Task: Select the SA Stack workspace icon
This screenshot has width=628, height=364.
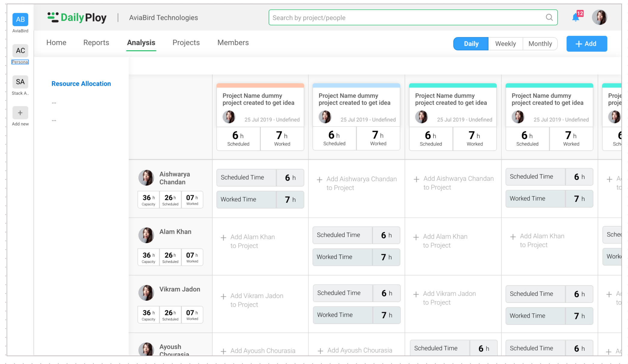Action: click(20, 82)
